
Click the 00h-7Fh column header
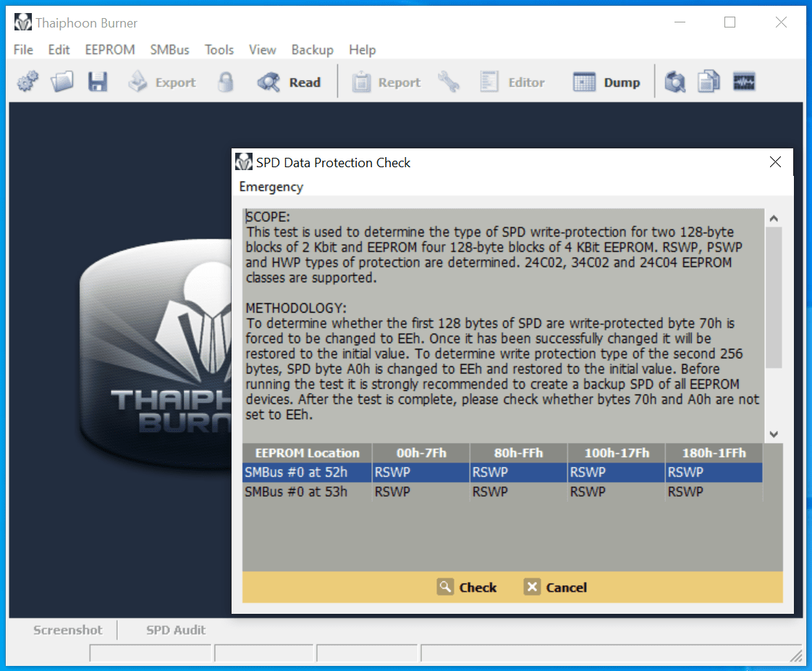421,453
